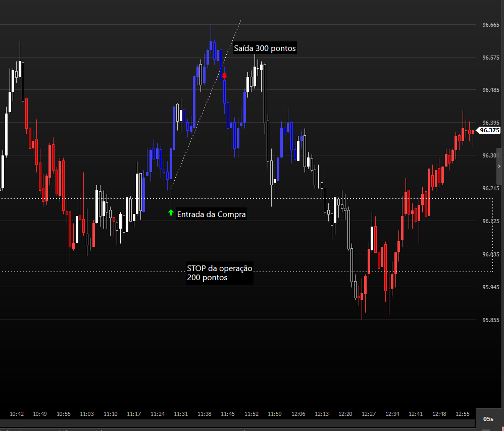Click the 12:55 time axis label
The height and width of the screenshot is (431, 504).
click(463, 414)
